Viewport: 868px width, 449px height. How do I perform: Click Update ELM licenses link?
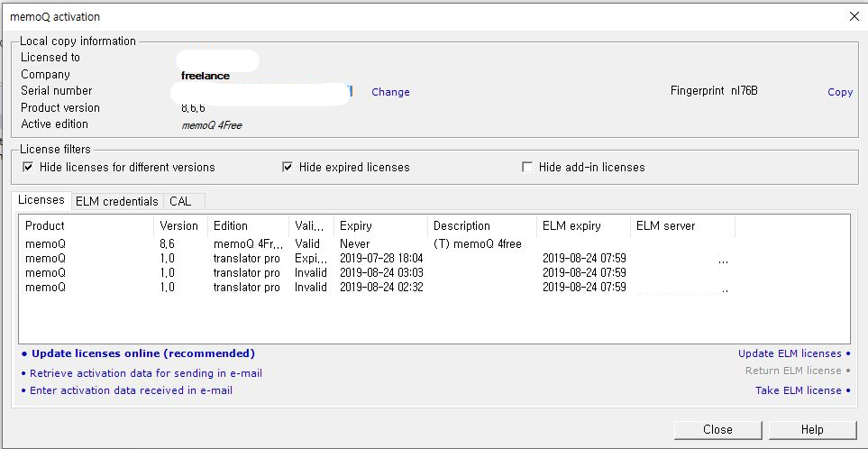[789, 353]
